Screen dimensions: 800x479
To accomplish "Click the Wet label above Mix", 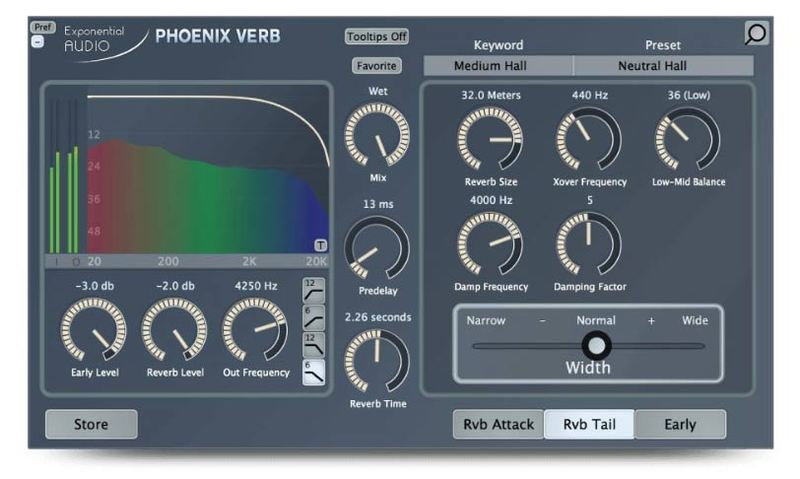I will [378, 91].
